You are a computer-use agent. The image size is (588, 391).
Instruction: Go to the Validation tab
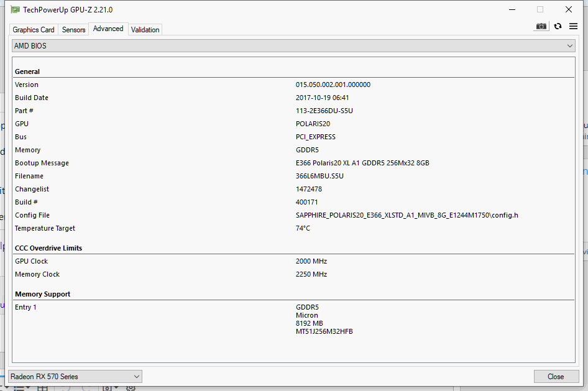point(145,30)
